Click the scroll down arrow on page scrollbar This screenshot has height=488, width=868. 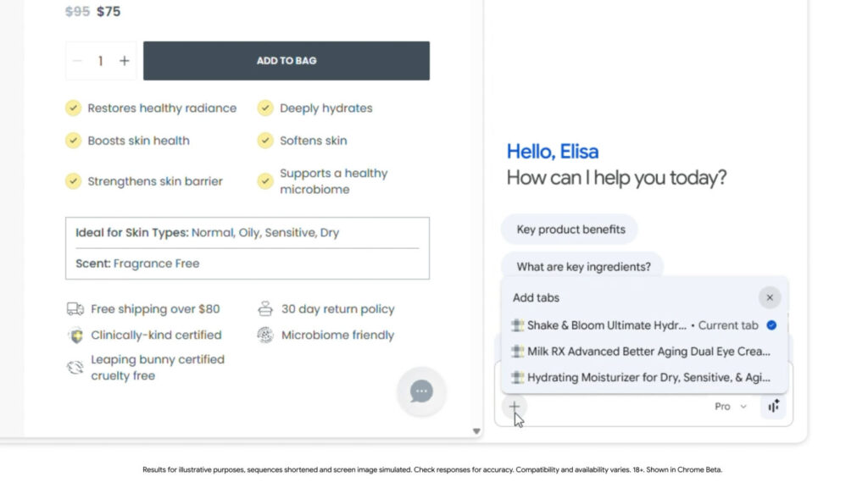coord(476,431)
